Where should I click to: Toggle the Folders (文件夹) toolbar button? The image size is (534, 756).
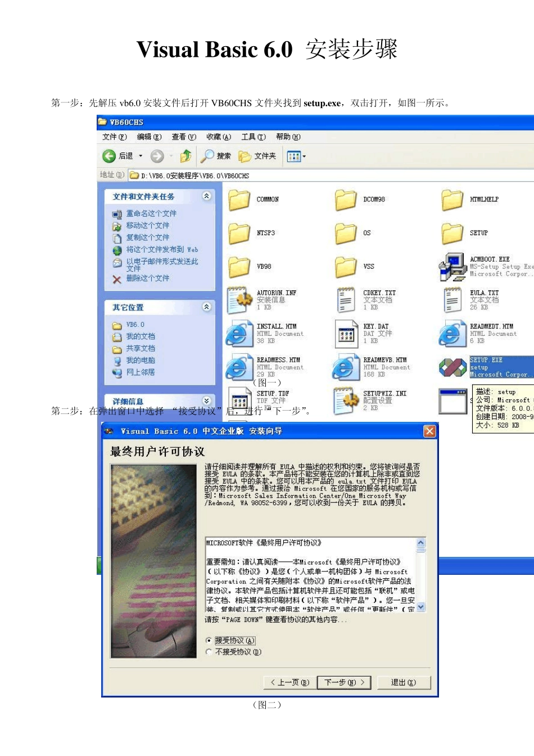click(x=257, y=156)
